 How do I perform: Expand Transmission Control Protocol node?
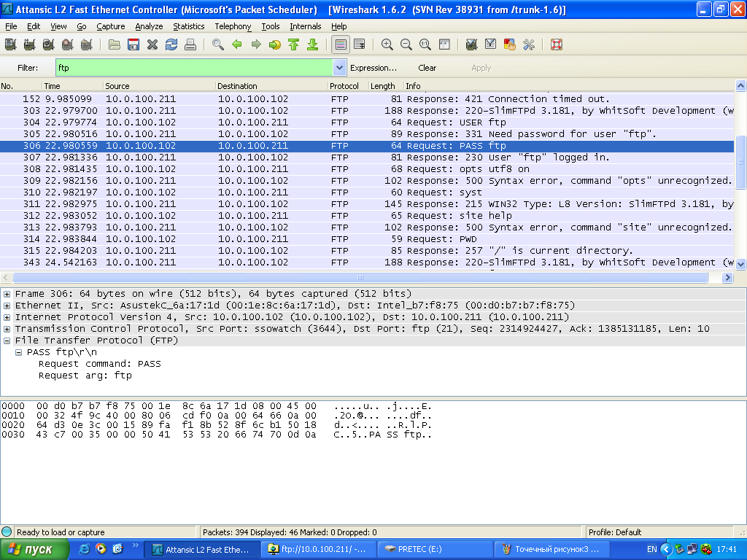tap(7, 329)
